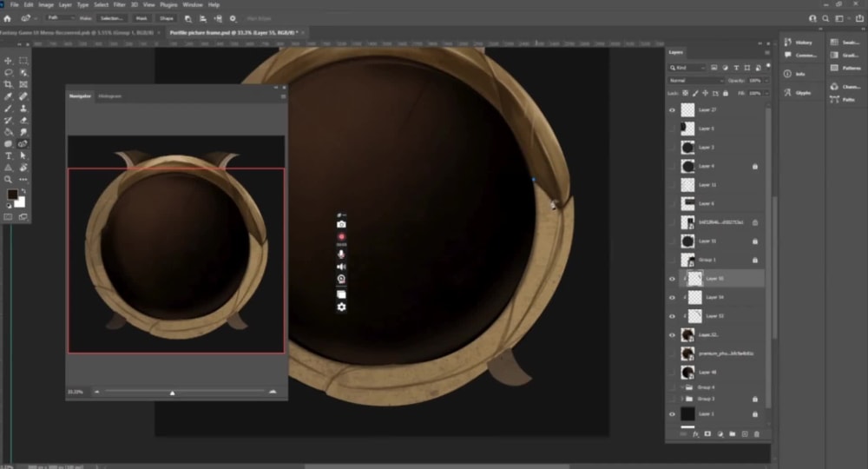Select the Lasso tool
Screen dimensions: 868x469
point(9,73)
